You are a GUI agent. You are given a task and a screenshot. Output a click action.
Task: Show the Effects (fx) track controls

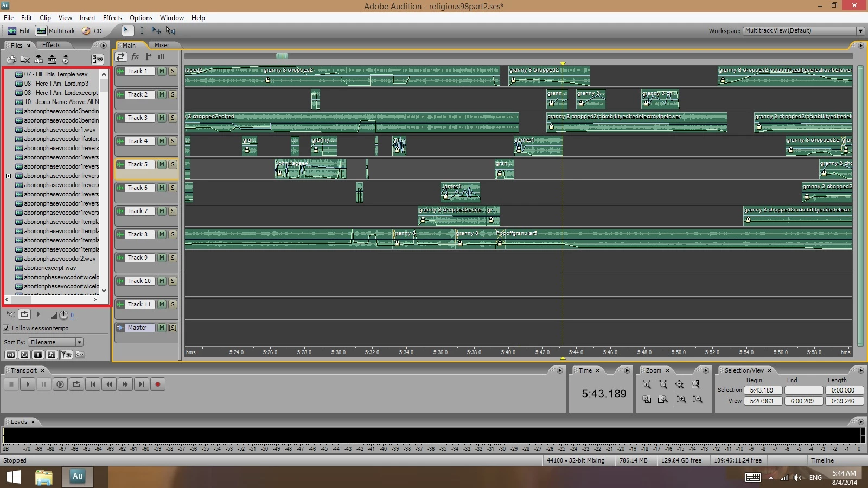(135, 56)
